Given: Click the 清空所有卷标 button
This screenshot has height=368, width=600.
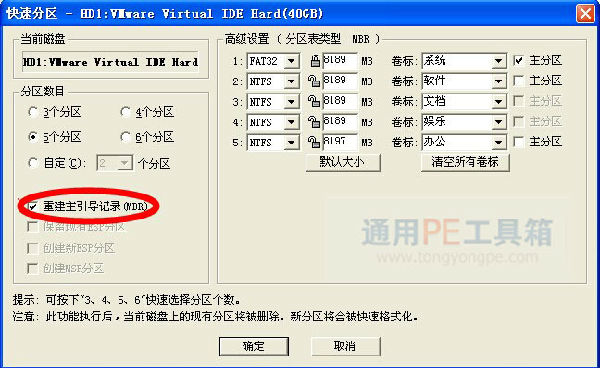Looking at the screenshot, I should 465,162.
